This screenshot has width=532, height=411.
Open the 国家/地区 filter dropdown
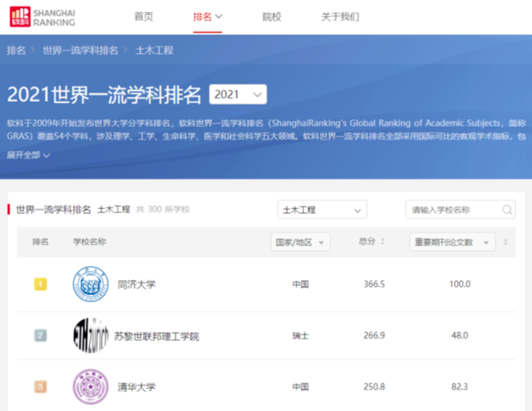(x=300, y=242)
